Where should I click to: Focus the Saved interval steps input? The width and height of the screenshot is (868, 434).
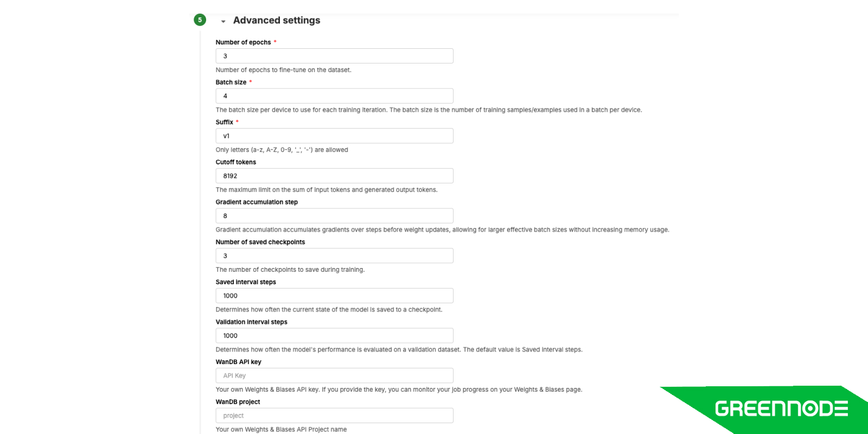(x=334, y=296)
